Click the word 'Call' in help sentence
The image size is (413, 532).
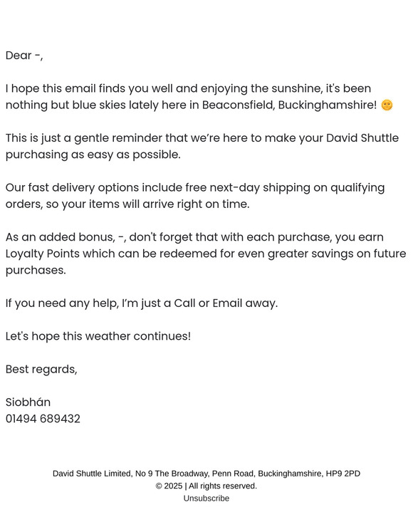[x=184, y=303]
